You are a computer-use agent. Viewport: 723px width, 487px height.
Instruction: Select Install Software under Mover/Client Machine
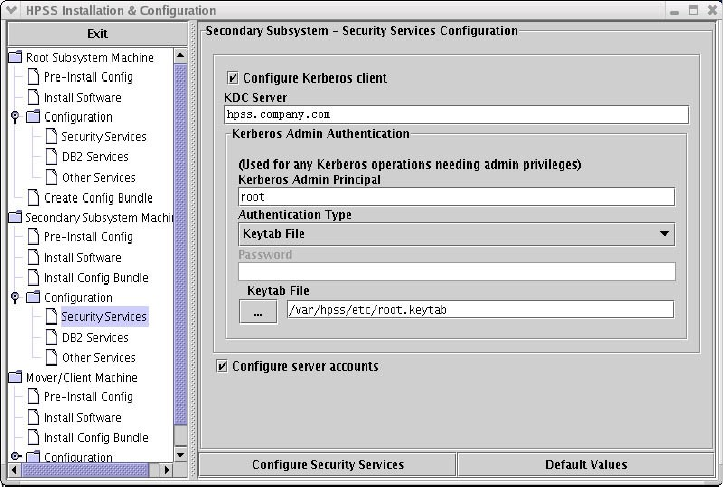tap(82, 417)
